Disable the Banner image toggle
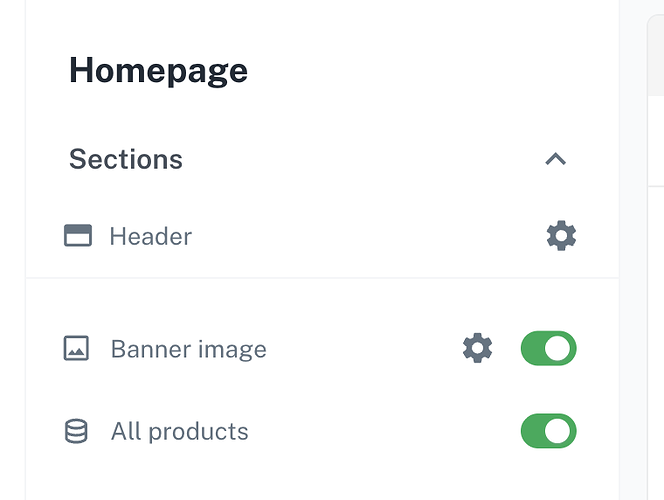The width and height of the screenshot is (664, 500). [548, 348]
